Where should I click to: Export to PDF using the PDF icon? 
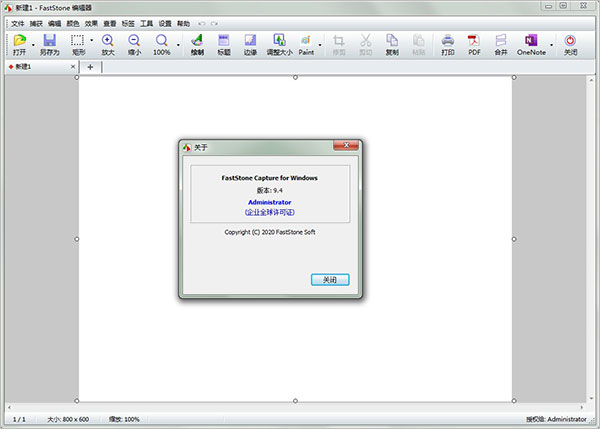[x=474, y=40]
